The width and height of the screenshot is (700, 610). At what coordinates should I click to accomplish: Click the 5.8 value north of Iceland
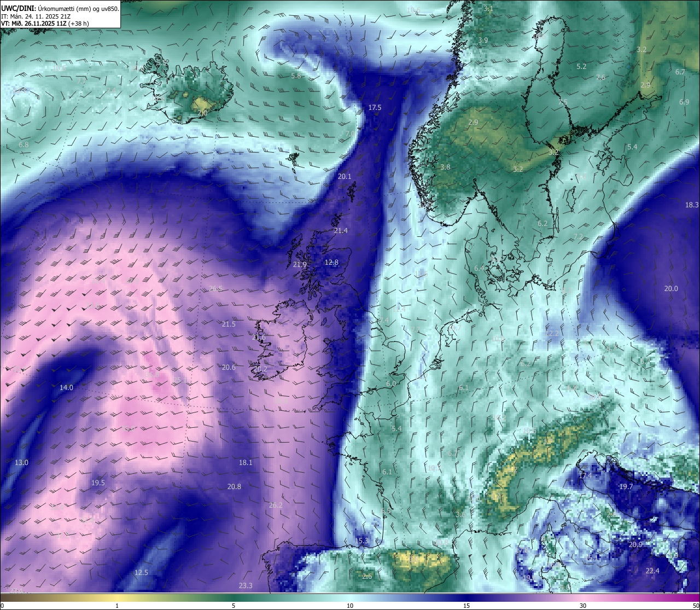(x=296, y=77)
